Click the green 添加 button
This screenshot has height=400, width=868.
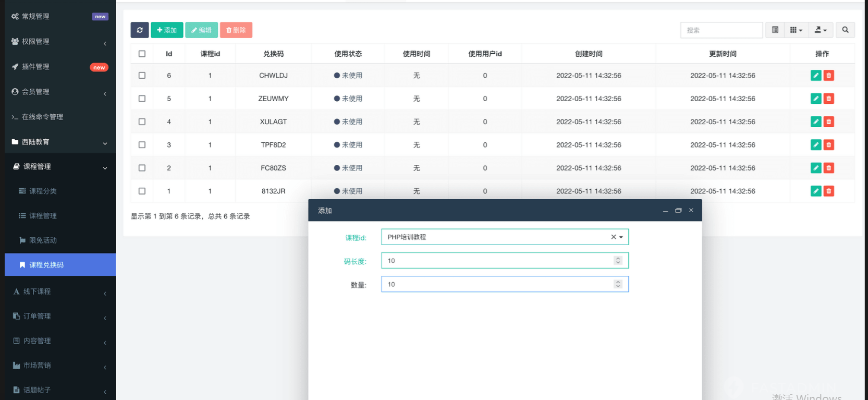(x=167, y=30)
